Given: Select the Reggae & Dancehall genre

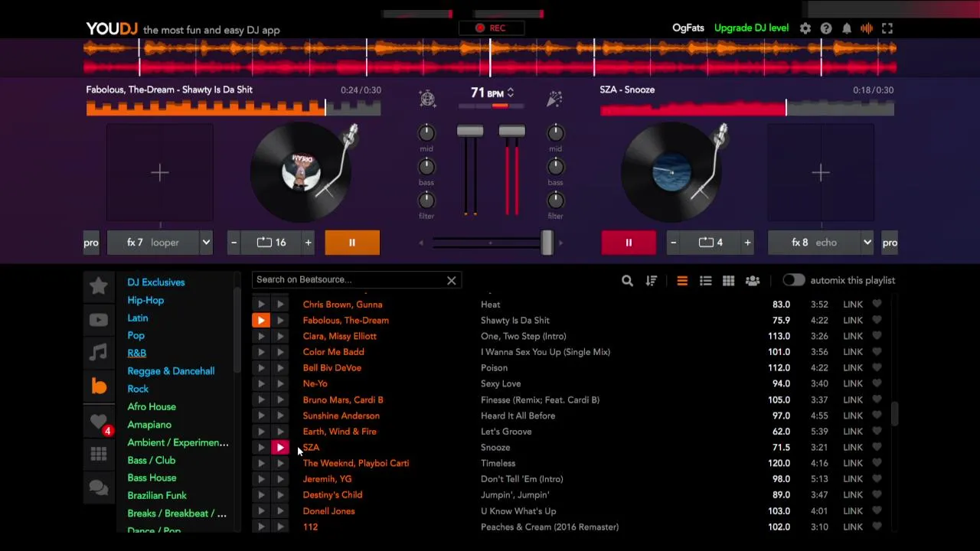Looking at the screenshot, I should pyautogui.click(x=171, y=371).
